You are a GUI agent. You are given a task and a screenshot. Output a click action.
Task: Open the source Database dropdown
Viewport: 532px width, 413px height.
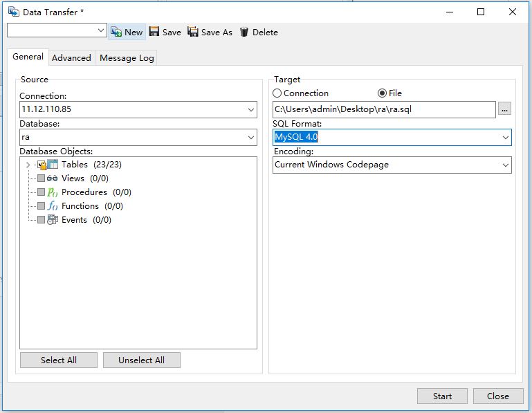(x=250, y=138)
